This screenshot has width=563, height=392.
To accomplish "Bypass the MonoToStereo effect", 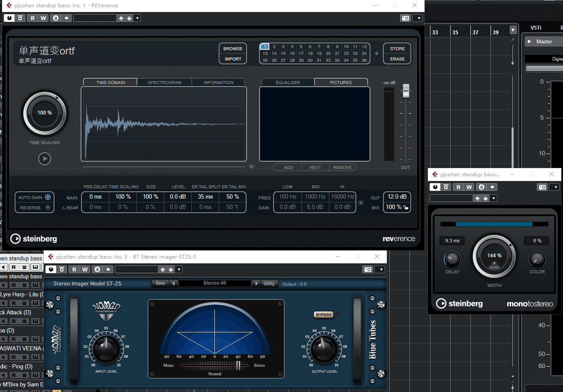I will click(446, 187).
